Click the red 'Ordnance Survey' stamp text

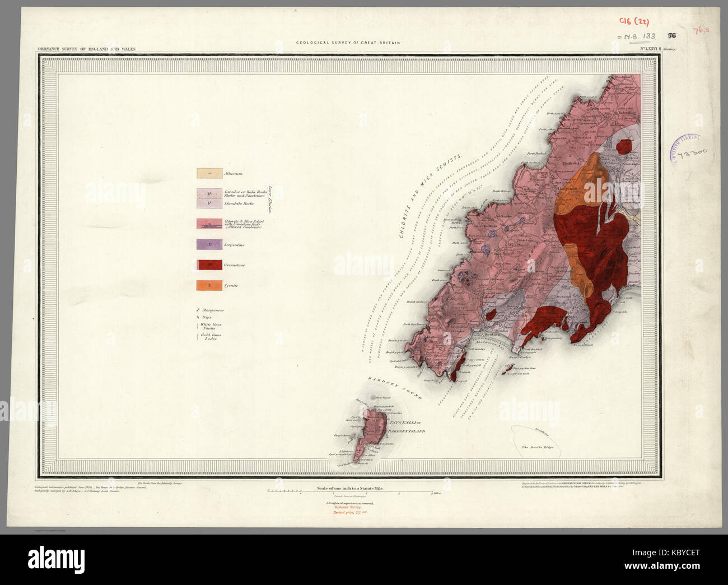click(348, 507)
